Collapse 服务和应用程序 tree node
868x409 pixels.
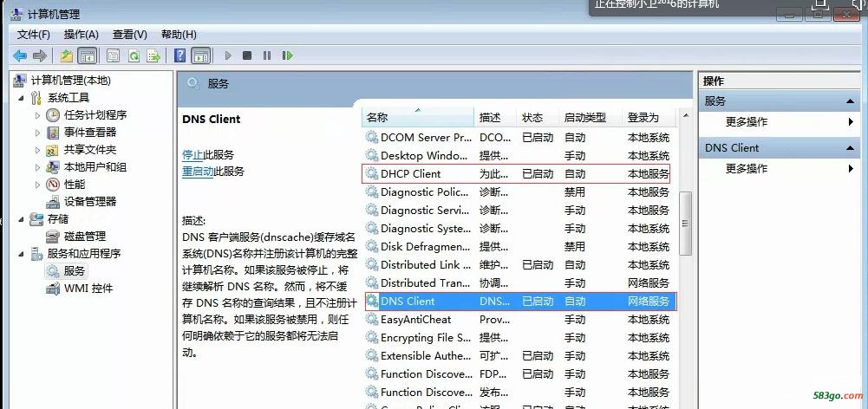(x=22, y=254)
